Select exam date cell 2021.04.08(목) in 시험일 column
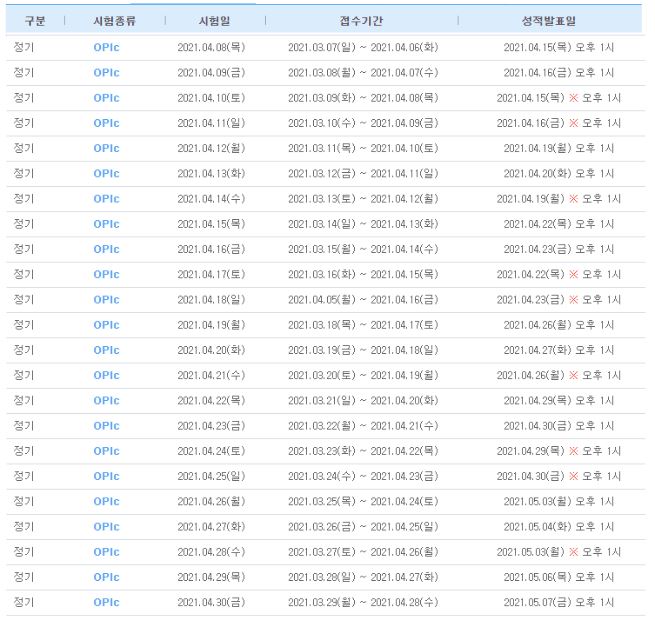Image resolution: width=655 pixels, height=624 pixels. click(x=211, y=48)
